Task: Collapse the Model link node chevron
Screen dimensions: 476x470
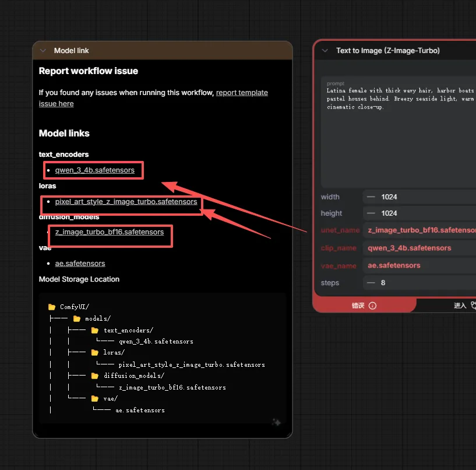Action: click(x=43, y=51)
